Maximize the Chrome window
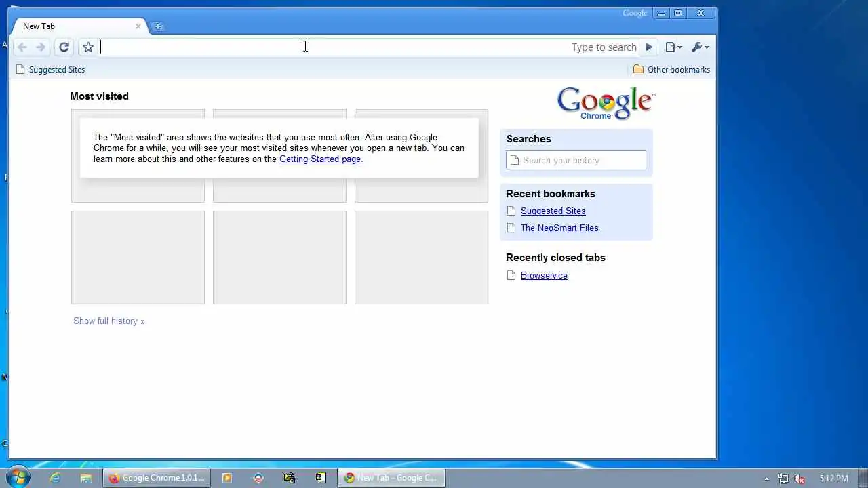Viewport: 868px width, 488px height. coord(677,13)
